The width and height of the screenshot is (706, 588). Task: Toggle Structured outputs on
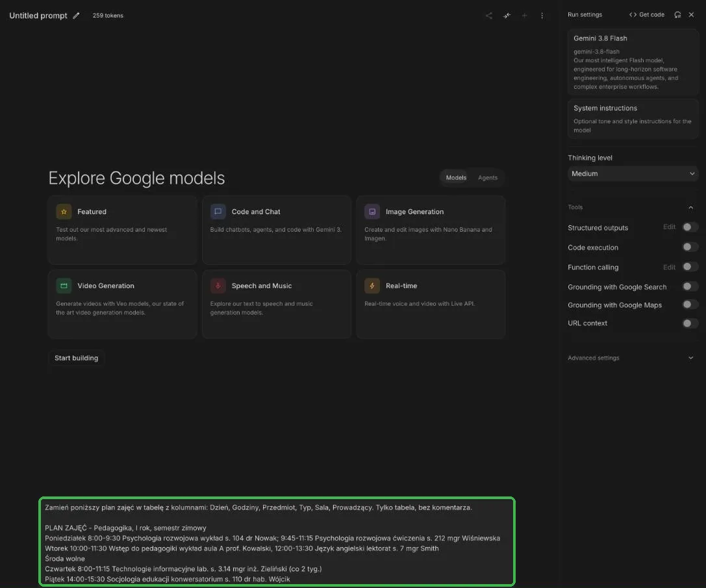click(690, 227)
